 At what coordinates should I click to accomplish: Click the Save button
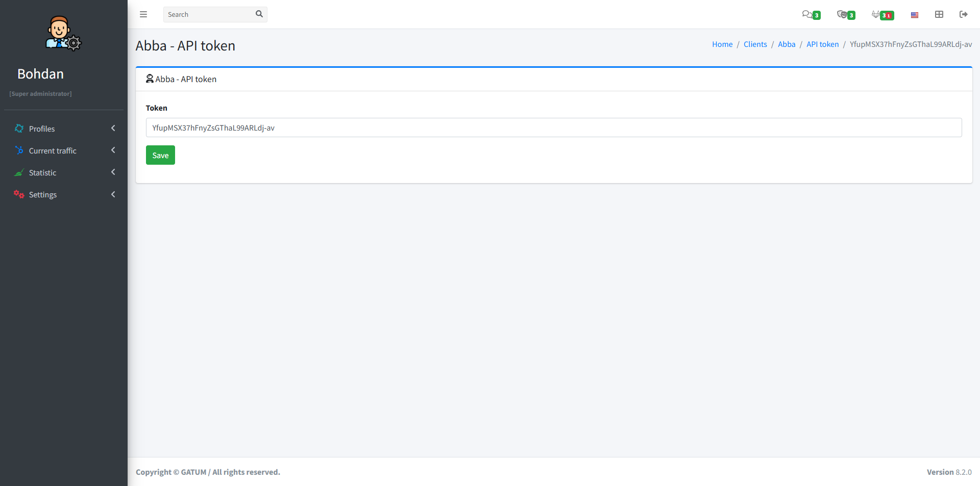pos(160,155)
